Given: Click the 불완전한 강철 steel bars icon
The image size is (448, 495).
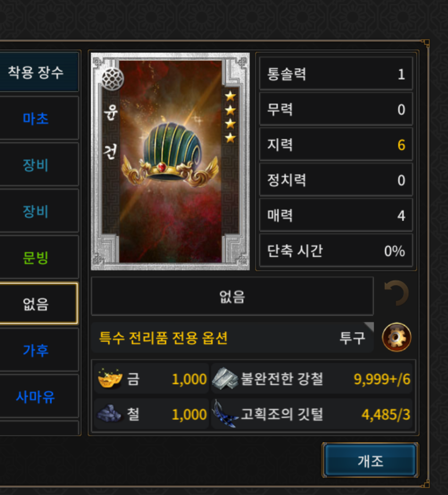Looking at the screenshot, I should (225, 378).
